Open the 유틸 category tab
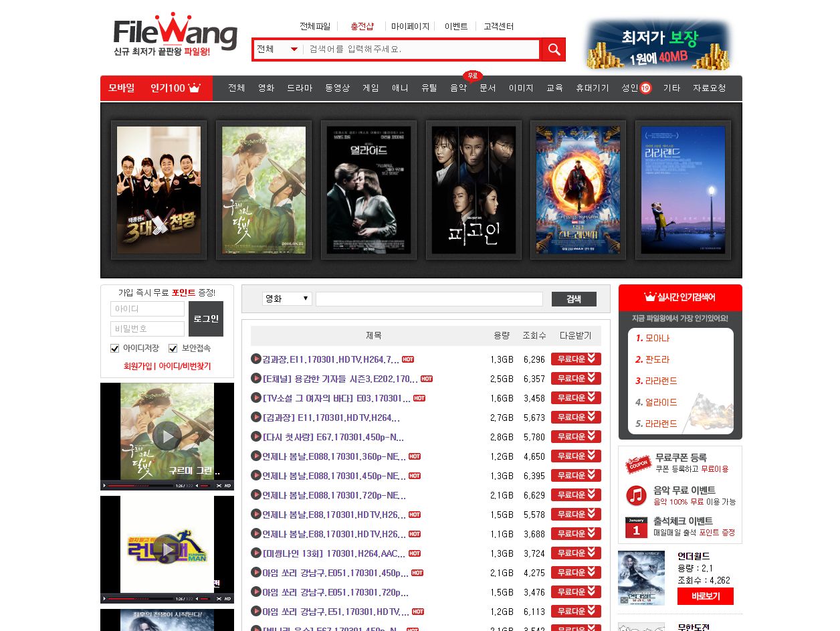This screenshot has width=840, height=631. 429,88
